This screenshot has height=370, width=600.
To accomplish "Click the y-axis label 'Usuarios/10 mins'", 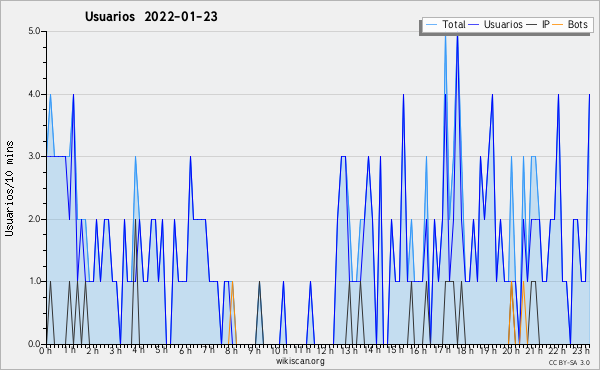I will click(x=9, y=188).
